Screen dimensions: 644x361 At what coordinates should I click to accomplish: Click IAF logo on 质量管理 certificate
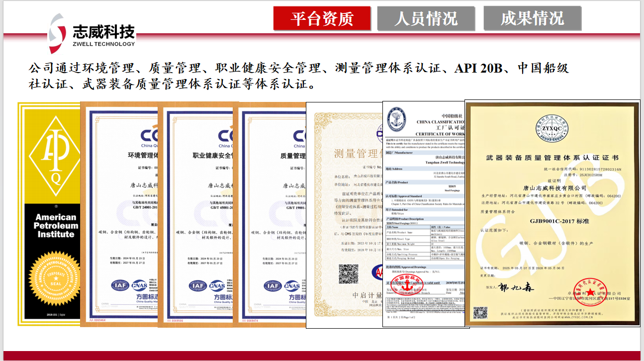click(x=273, y=286)
